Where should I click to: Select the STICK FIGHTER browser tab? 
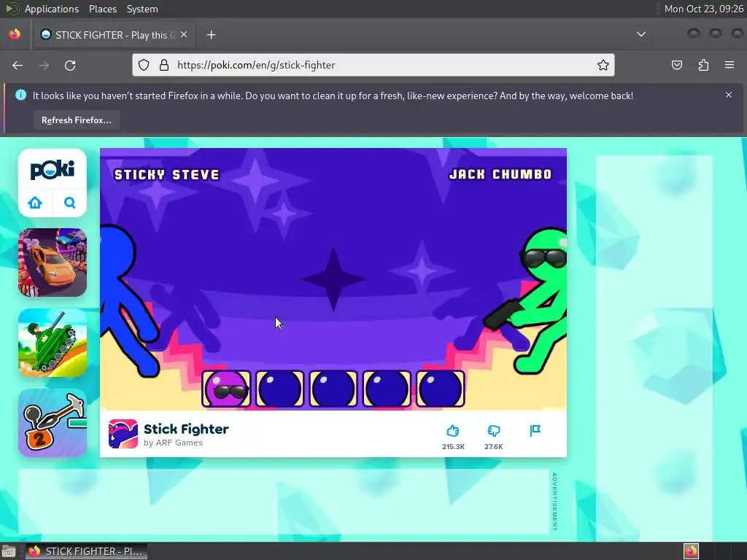pos(113,35)
